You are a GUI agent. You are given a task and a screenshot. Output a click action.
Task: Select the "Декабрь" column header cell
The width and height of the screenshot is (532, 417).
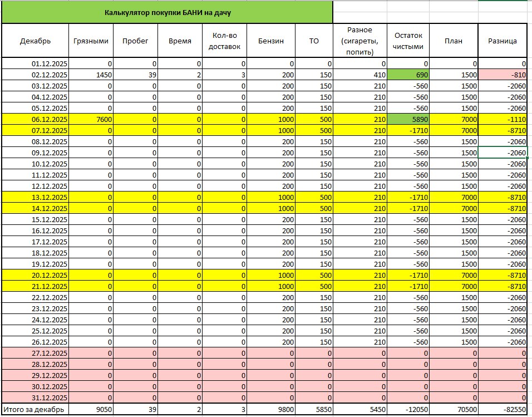[35, 41]
